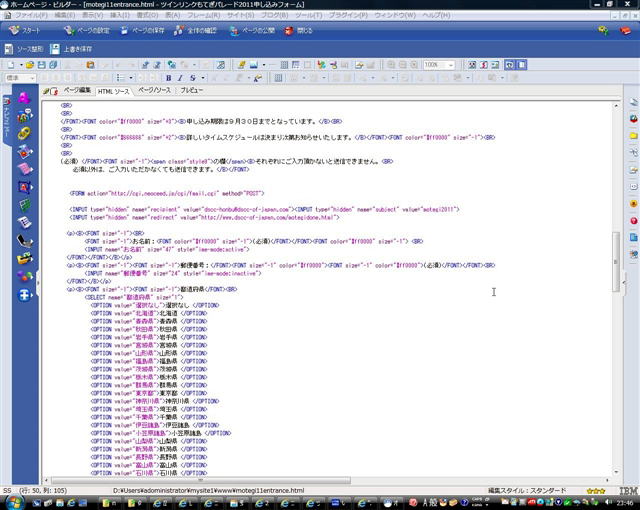Open the ファイル(F) menu

coord(30,16)
